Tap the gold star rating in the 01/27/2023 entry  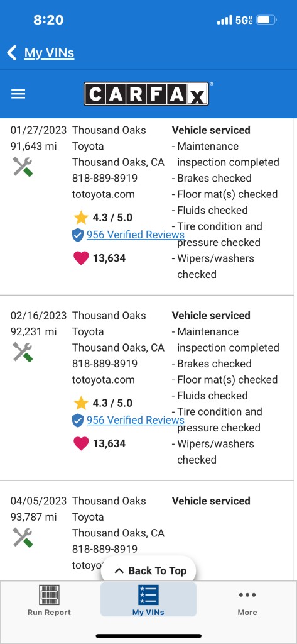81,218
